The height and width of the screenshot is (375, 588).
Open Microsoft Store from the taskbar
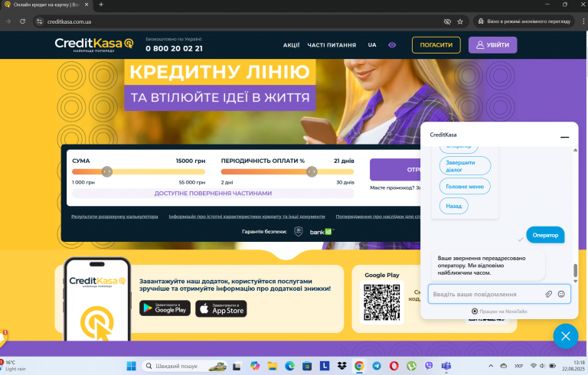[307, 366]
